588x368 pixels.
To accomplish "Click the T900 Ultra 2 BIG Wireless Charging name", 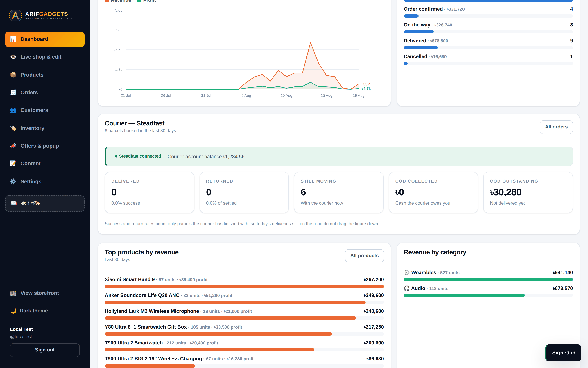I will click(153, 358).
